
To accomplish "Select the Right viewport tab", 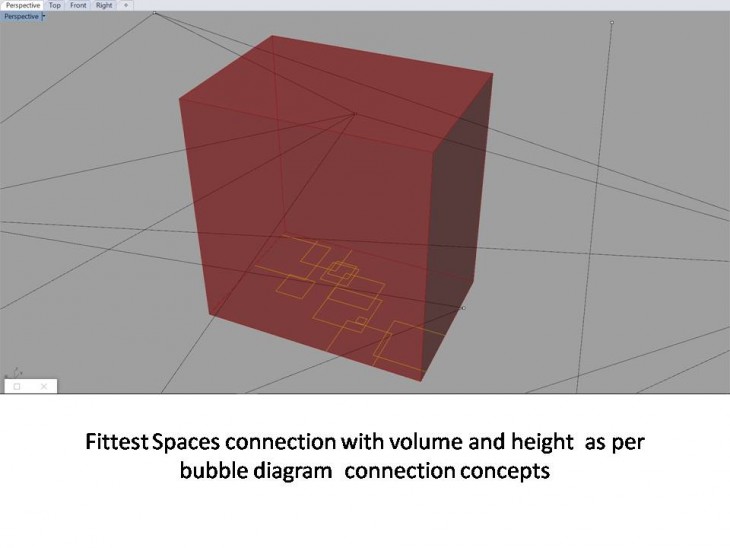I will [x=104, y=5].
